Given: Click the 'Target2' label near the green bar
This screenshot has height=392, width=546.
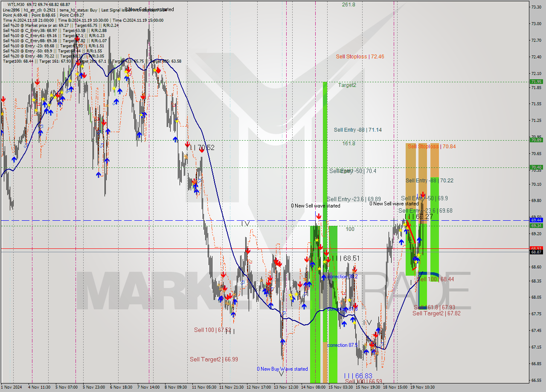Looking at the screenshot, I should (x=347, y=85).
